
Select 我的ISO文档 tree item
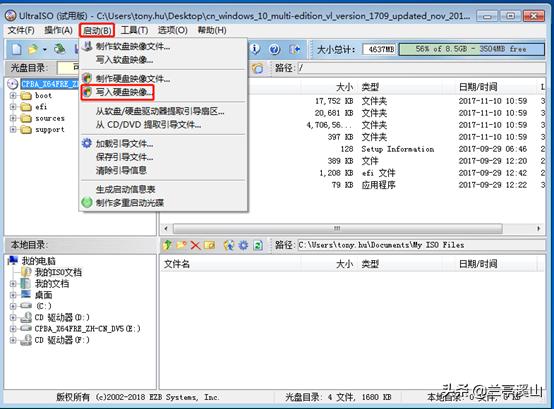[x=58, y=272]
